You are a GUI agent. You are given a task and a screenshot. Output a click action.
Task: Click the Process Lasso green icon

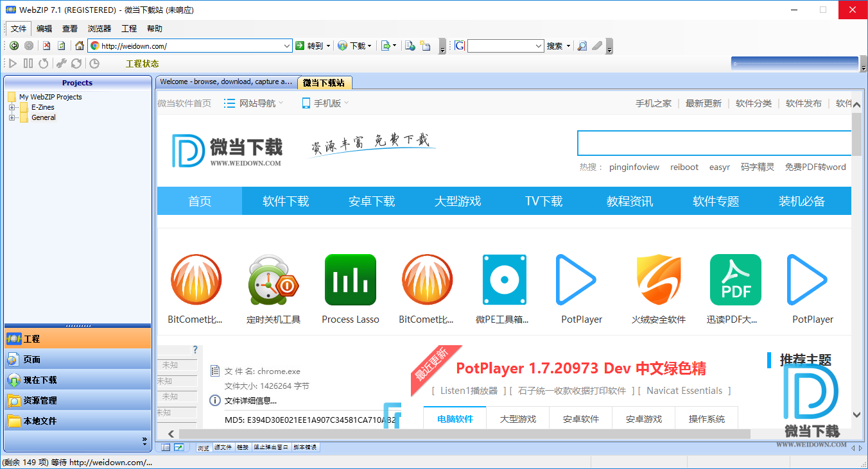(x=351, y=280)
